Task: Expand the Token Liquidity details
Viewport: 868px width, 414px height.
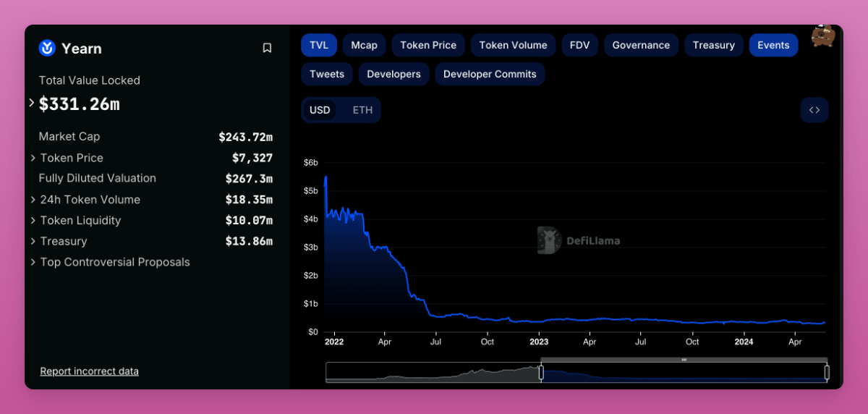Action: [33, 221]
